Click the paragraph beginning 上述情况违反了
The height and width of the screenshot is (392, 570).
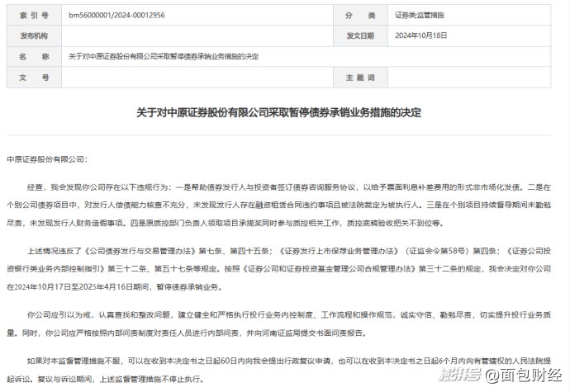pyautogui.click(x=279, y=269)
